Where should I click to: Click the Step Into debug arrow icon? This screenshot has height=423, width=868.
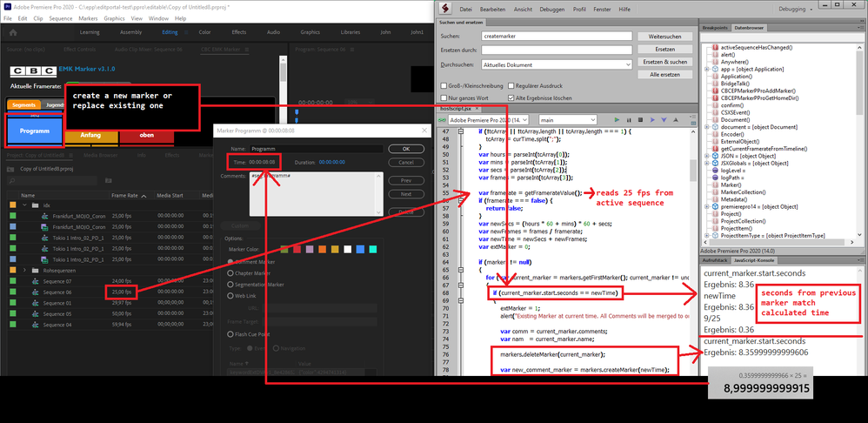click(x=664, y=119)
